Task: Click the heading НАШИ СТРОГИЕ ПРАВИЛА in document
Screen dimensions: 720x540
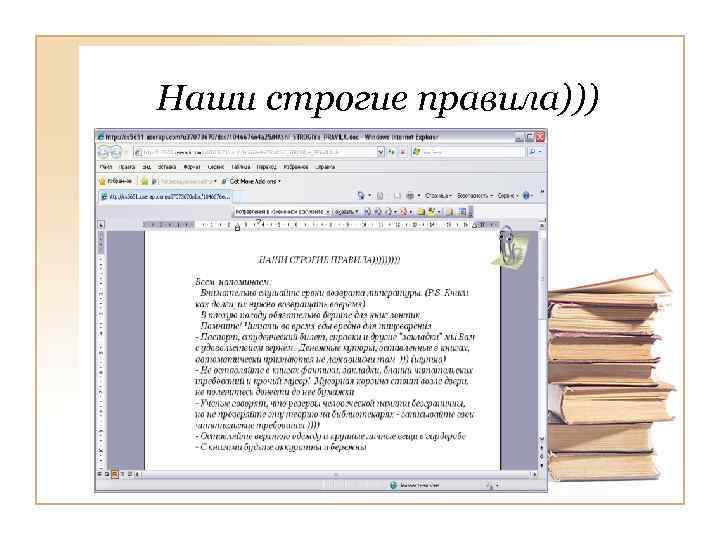Action: pos(329,260)
